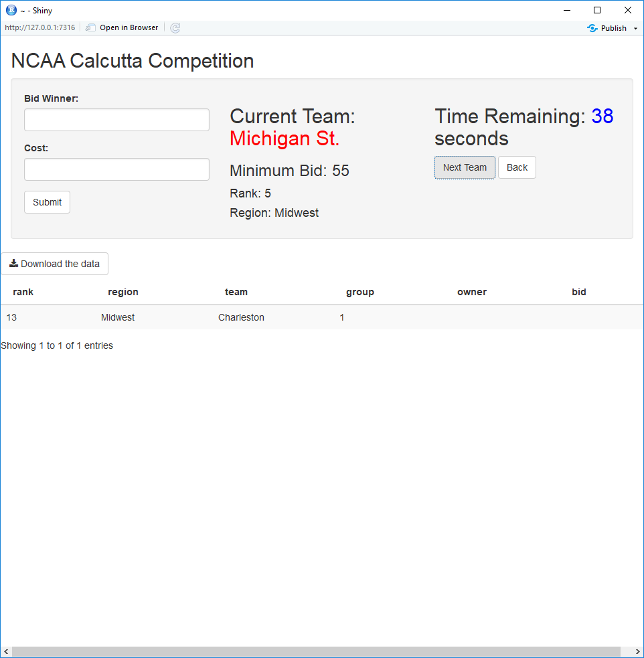The image size is (644, 658).
Task: Click the R logo in title bar
Action: (11, 10)
